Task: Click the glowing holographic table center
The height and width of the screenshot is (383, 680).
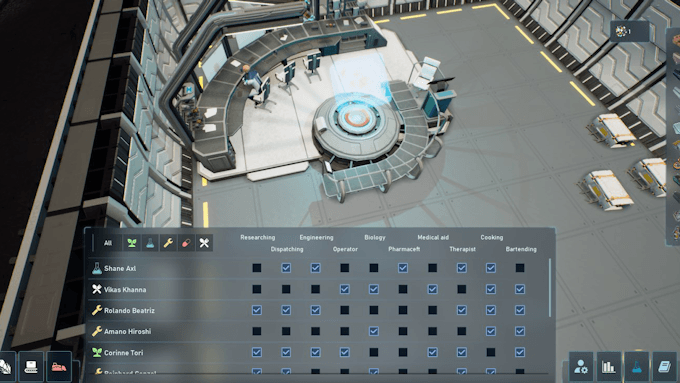Action: pyautogui.click(x=356, y=118)
